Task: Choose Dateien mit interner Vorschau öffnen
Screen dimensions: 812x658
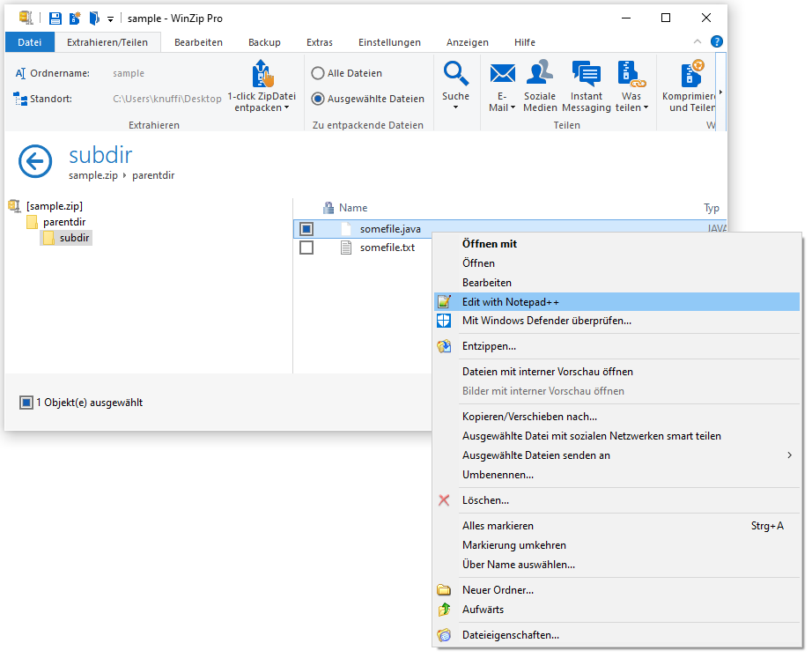Action: 616,372
